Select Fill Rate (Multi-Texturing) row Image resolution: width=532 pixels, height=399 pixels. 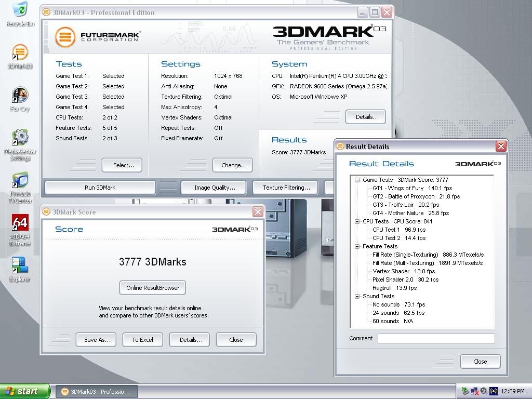click(x=428, y=263)
